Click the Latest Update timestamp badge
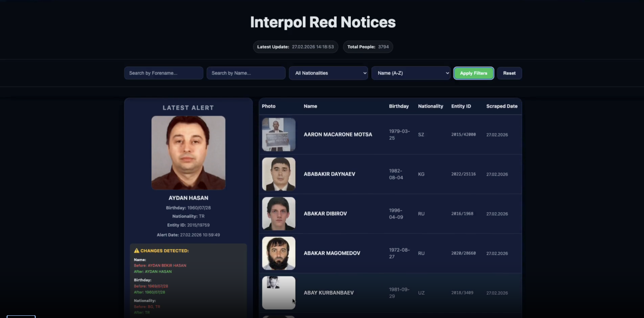 point(295,47)
